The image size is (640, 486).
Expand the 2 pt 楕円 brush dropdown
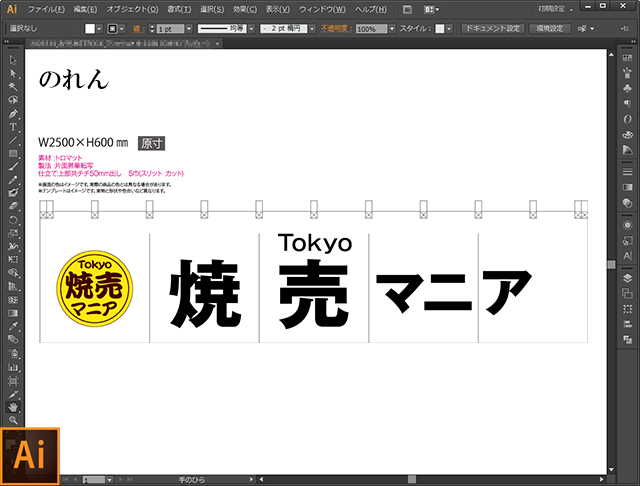[x=312, y=29]
